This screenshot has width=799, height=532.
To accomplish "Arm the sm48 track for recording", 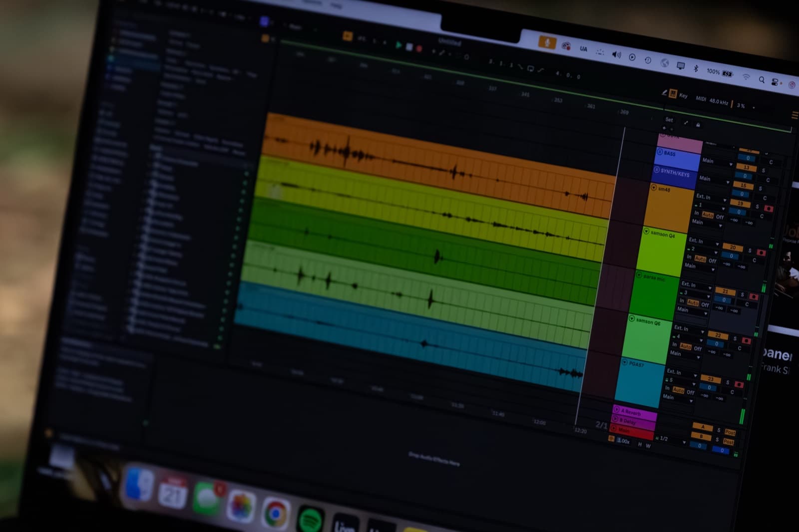I will [769, 209].
